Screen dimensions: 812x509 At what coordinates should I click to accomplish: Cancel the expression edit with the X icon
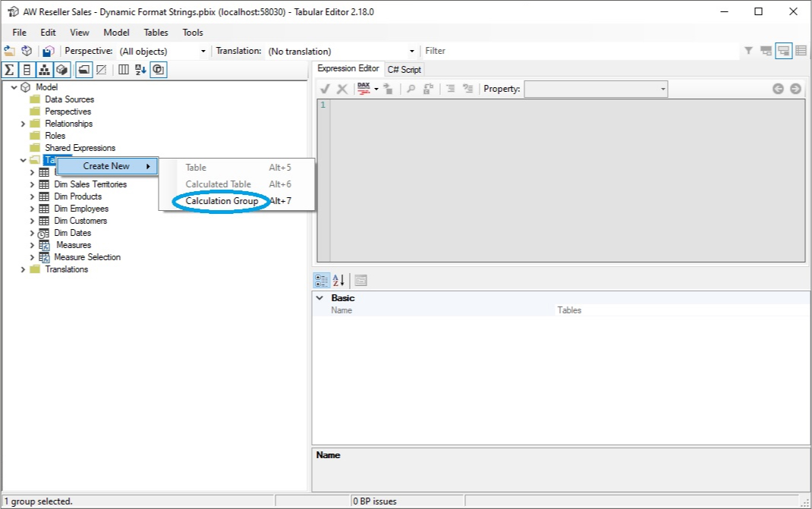[342, 89]
